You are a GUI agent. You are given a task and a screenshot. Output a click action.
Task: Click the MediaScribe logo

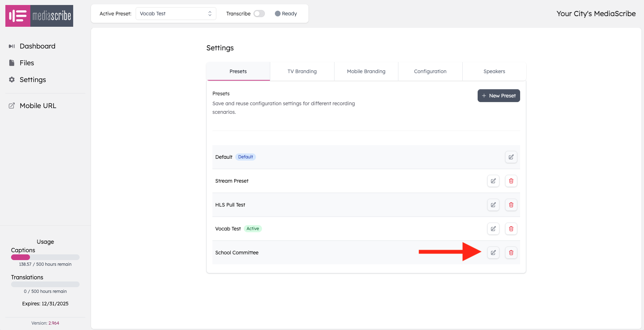click(x=39, y=16)
